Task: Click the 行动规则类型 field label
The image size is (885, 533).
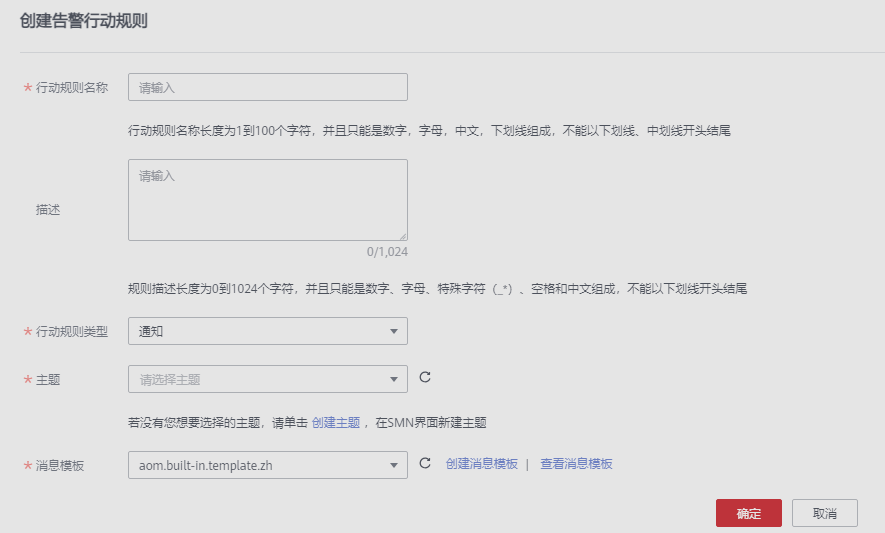Action: coord(72,331)
